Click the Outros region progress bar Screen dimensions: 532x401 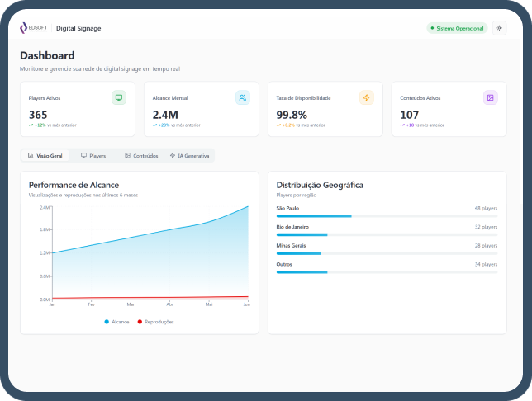point(387,271)
